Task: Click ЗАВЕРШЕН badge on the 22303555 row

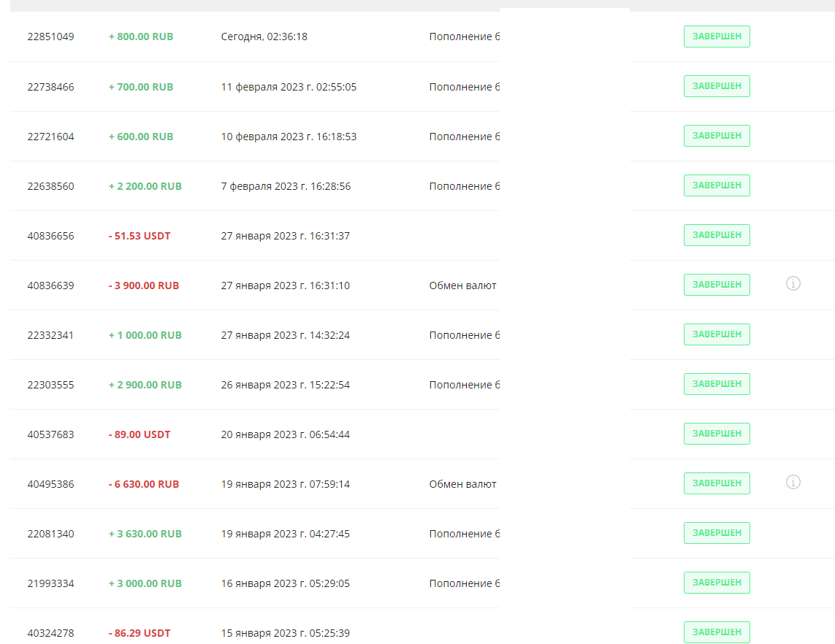Action: [x=716, y=384]
